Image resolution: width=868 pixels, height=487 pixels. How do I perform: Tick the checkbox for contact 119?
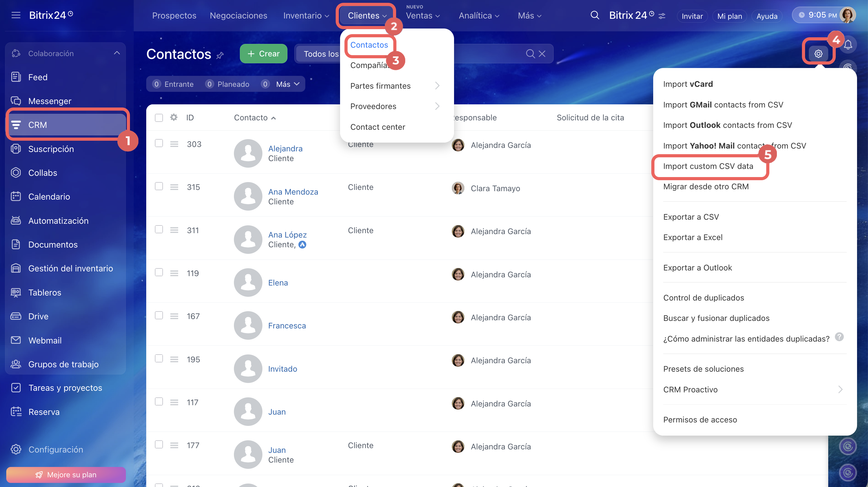tap(159, 273)
